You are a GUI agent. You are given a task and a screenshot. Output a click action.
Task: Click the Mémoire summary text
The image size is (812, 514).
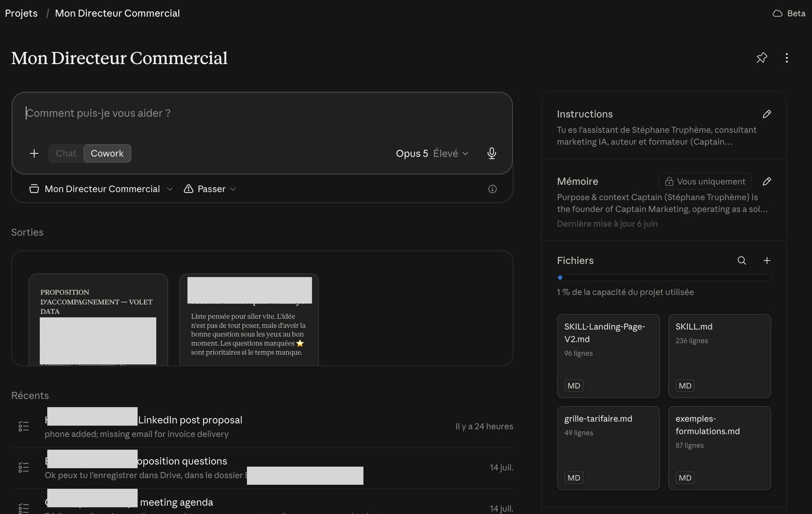pyautogui.click(x=662, y=203)
